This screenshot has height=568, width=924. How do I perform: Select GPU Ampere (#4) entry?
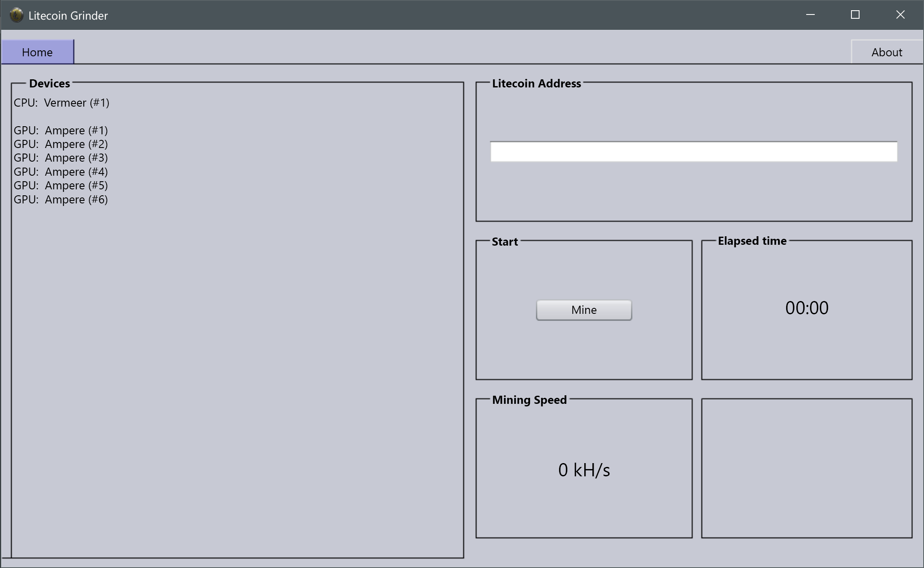tap(61, 172)
